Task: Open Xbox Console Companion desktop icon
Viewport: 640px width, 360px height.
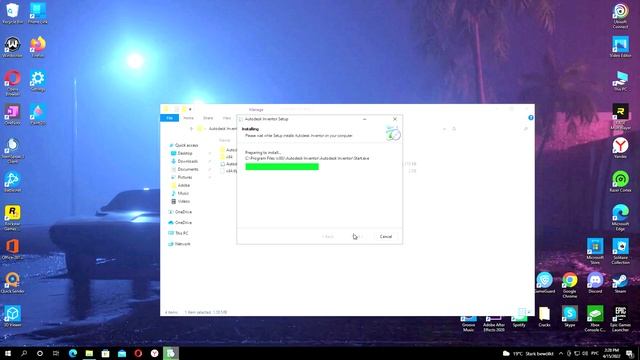Action: pos(595,318)
